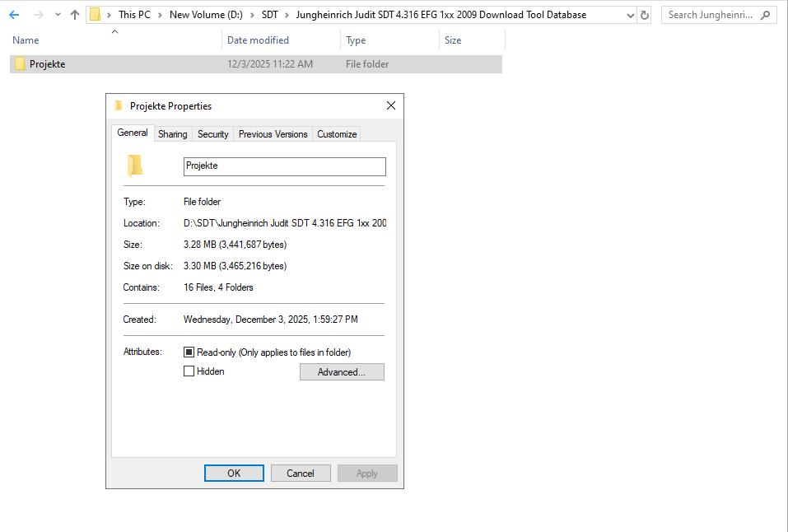Cancel the Properties dialog
This screenshot has width=788, height=532.
pyautogui.click(x=301, y=474)
